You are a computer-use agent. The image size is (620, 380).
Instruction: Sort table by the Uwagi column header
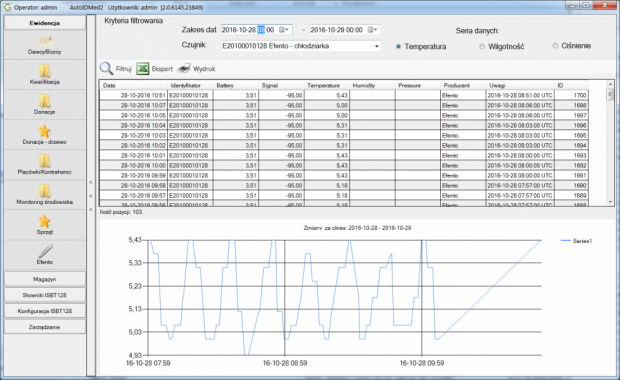(520, 85)
